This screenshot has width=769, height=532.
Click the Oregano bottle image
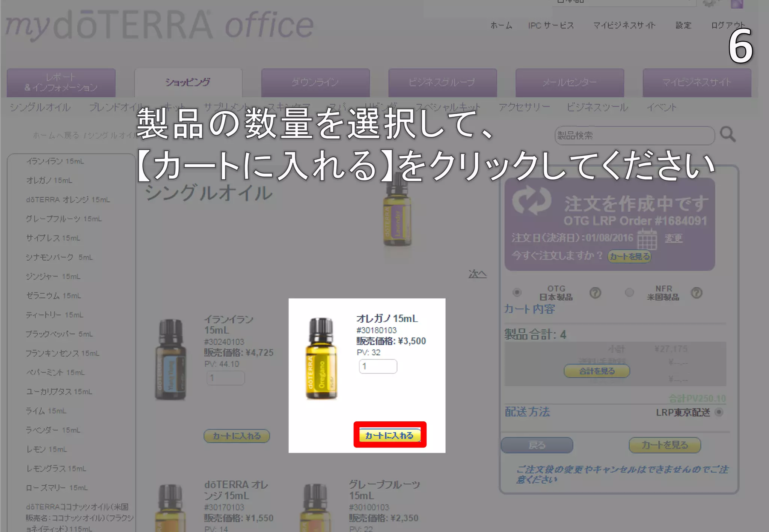(x=321, y=358)
